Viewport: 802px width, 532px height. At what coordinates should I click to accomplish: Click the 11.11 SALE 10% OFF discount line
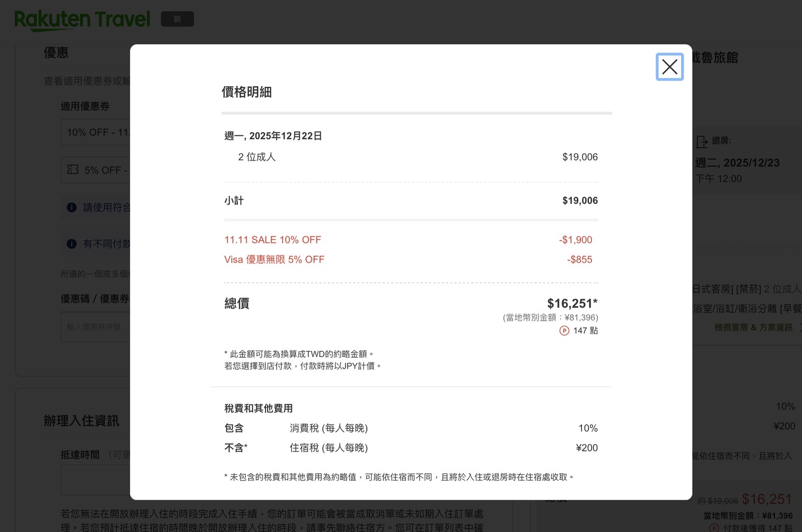[x=273, y=240]
